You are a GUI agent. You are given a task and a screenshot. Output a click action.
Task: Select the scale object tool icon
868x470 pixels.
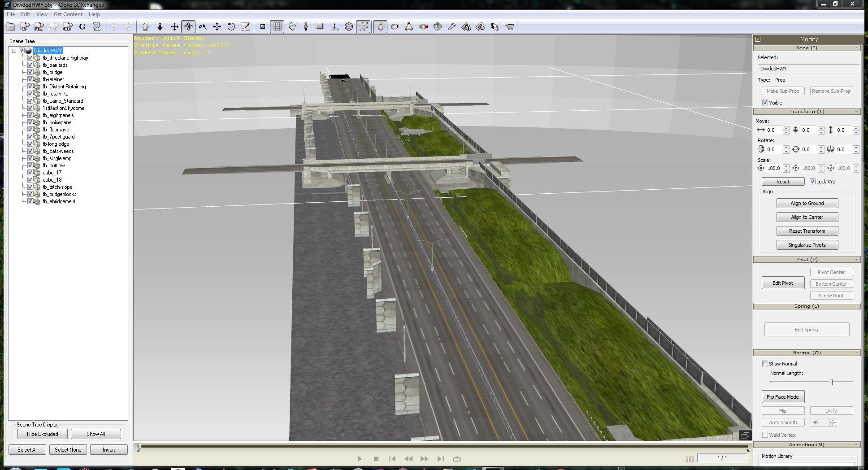246,27
